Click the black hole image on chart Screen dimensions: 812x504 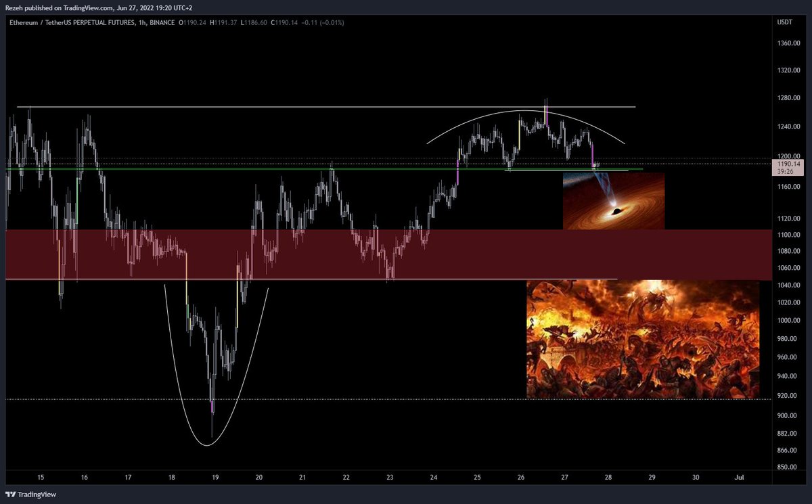pyautogui.click(x=614, y=201)
